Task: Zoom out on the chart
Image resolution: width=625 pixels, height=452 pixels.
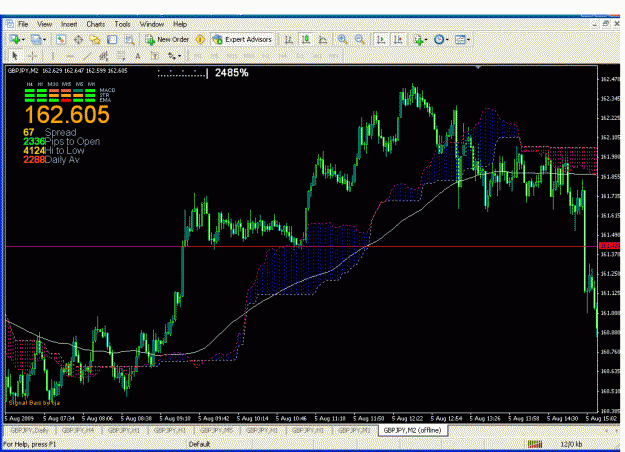Action: click(x=360, y=39)
